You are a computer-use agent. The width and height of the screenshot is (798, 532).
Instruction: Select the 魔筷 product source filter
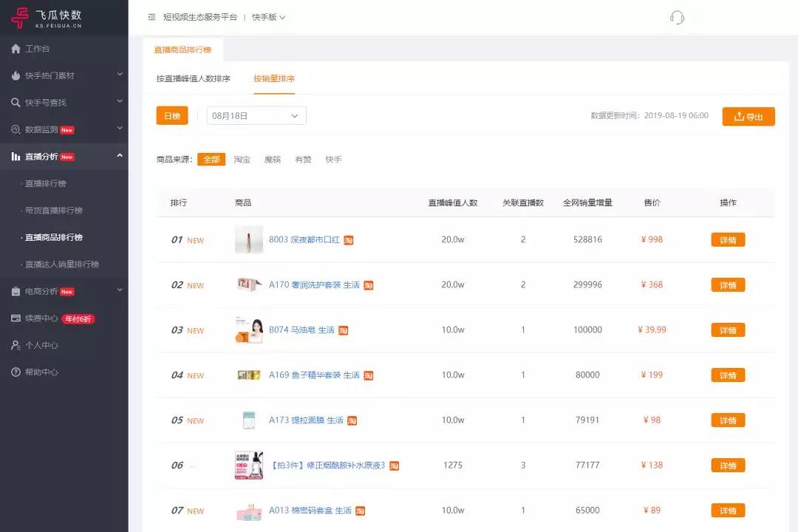coord(272,159)
